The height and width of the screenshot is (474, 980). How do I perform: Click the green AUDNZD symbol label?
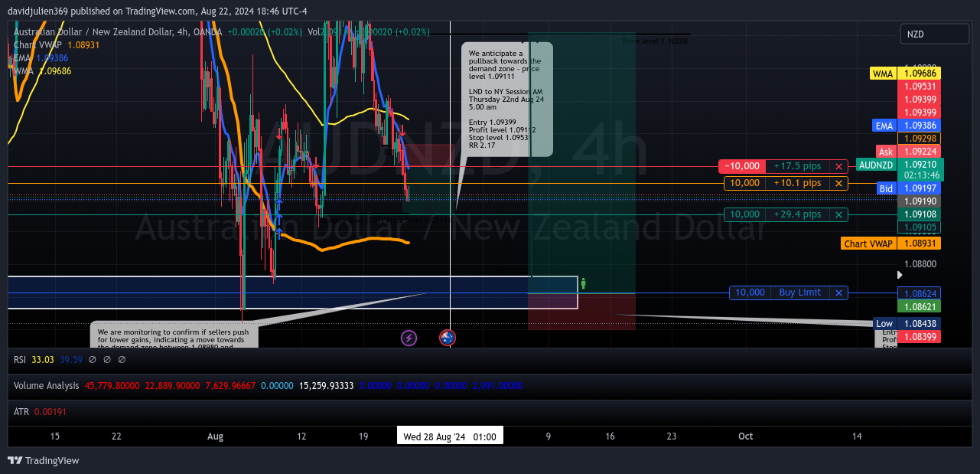click(x=876, y=165)
